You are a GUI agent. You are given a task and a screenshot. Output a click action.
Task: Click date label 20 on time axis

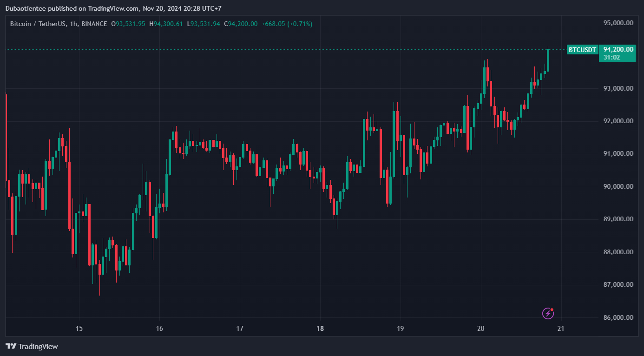(480, 329)
